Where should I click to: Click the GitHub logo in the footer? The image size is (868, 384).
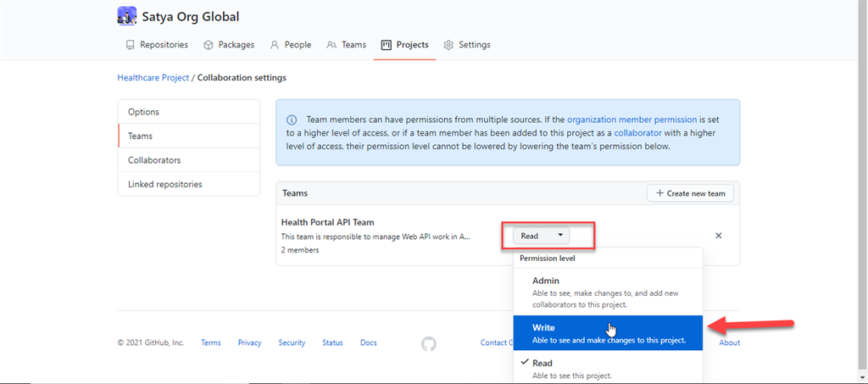point(428,343)
